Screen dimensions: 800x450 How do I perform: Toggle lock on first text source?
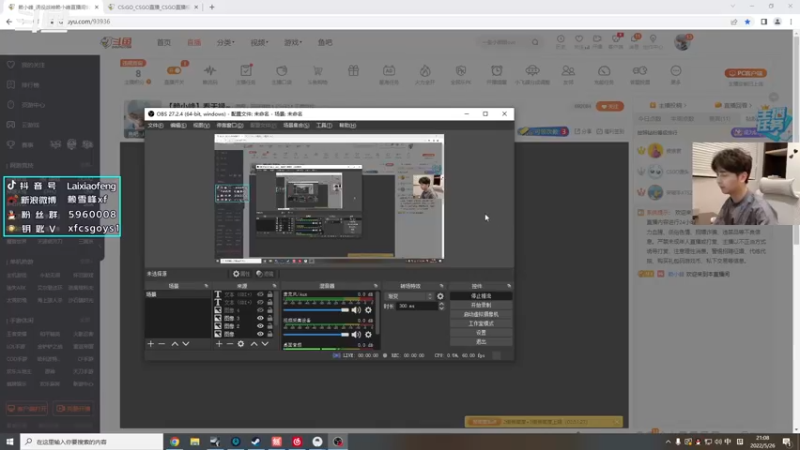[x=270, y=294]
